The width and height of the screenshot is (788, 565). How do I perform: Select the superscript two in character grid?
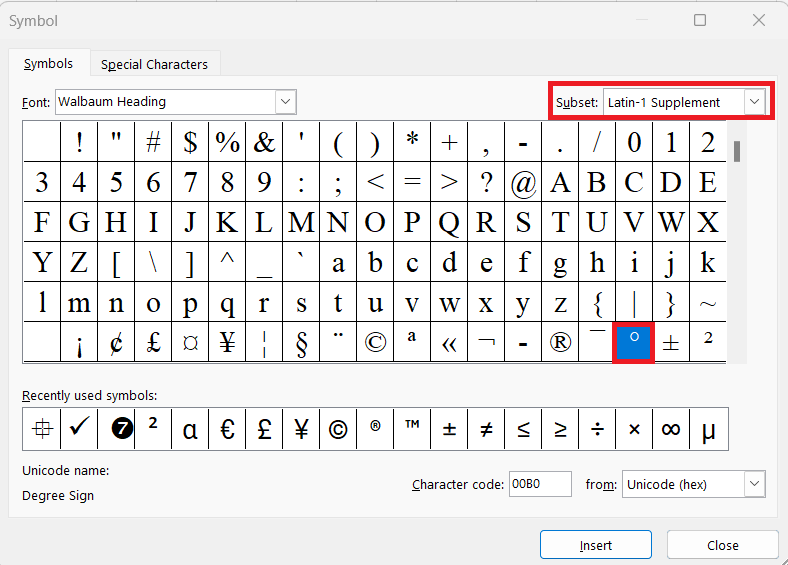pos(708,342)
